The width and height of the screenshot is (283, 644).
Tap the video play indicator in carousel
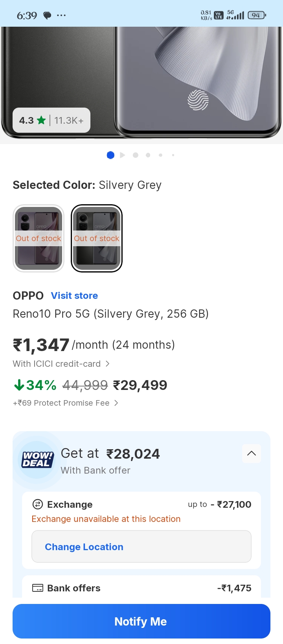click(x=123, y=155)
